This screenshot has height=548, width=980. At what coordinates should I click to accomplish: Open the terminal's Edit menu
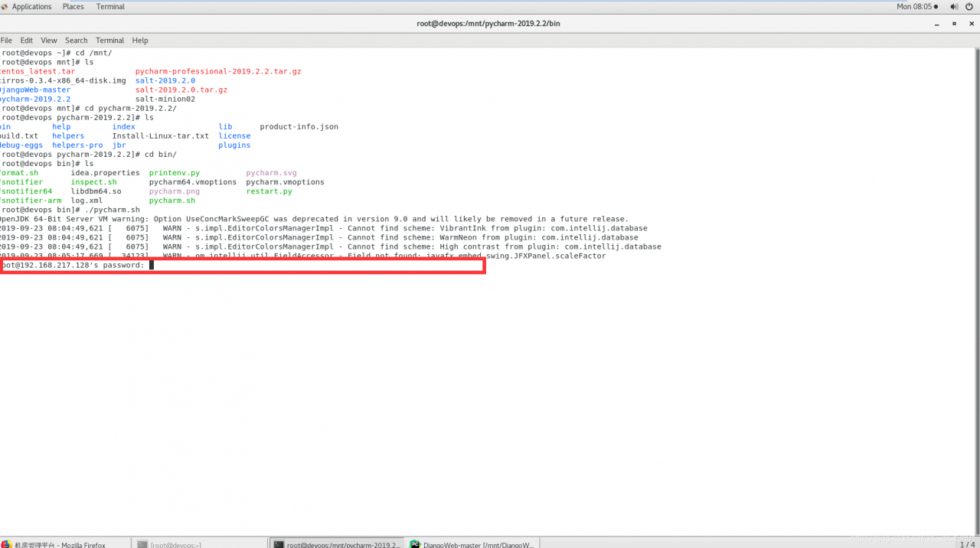coord(27,41)
